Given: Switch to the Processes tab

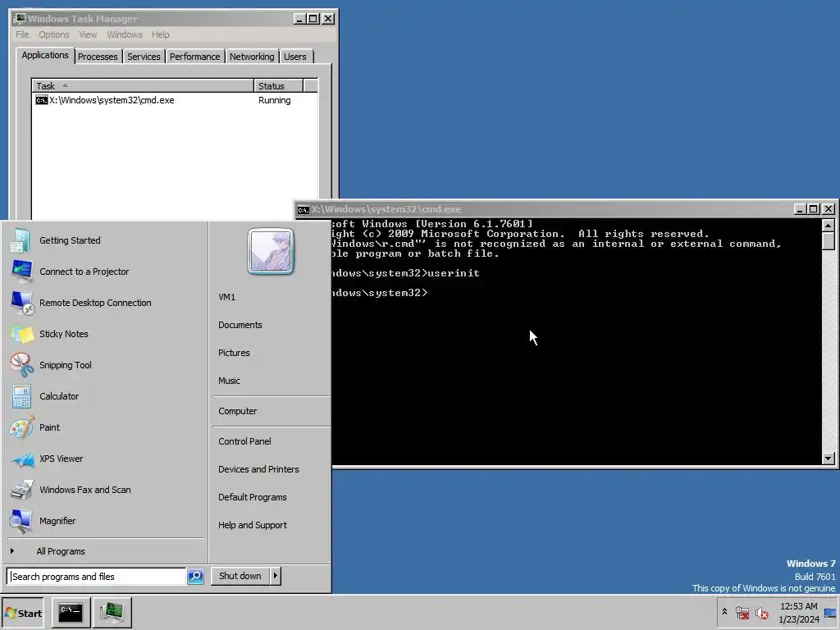Looking at the screenshot, I should coord(98,57).
